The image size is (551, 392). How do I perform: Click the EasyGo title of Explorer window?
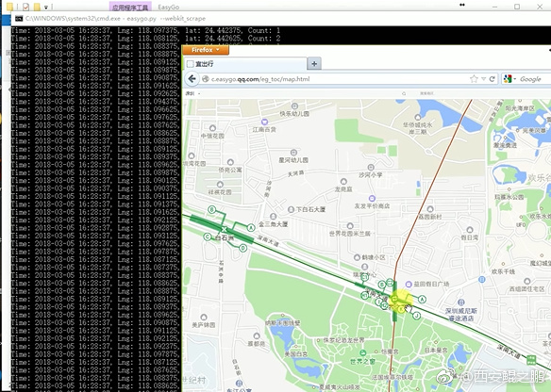168,7
